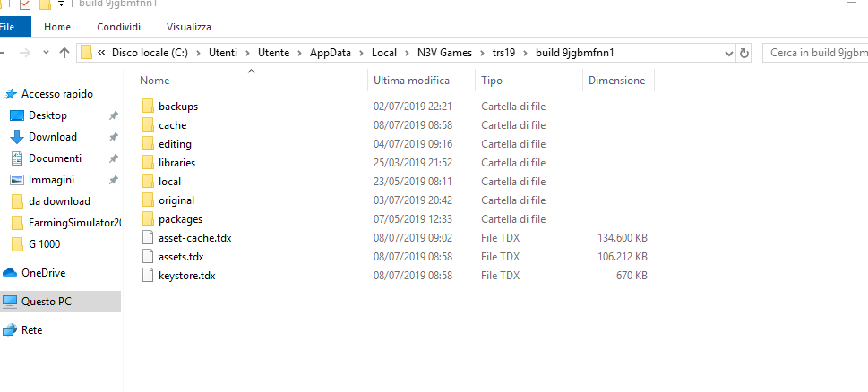Viewport: 868px width, 392px height.
Task: Click the N3V Games breadcrumb segment
Action: (444, 53)
